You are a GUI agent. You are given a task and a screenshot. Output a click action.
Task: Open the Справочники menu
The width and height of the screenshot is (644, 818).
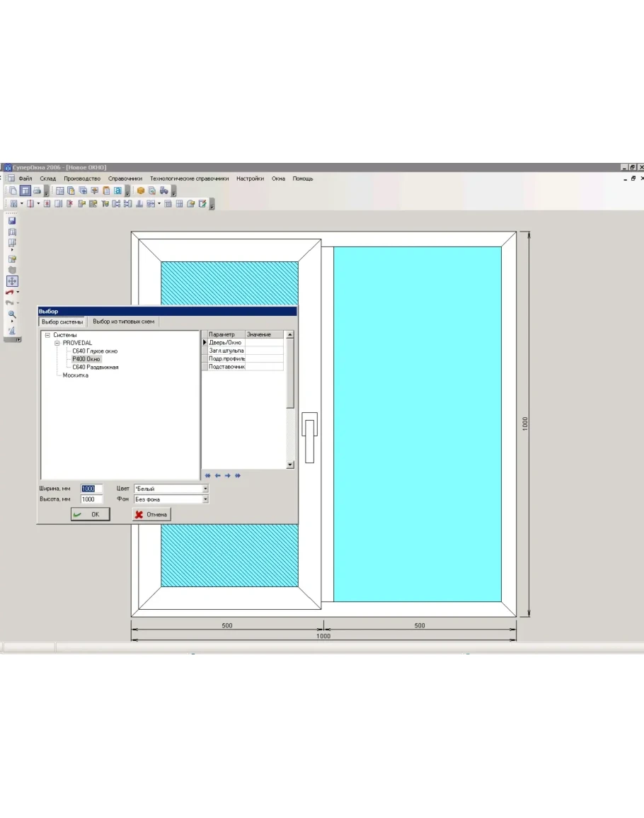click(x=125, y=178)
